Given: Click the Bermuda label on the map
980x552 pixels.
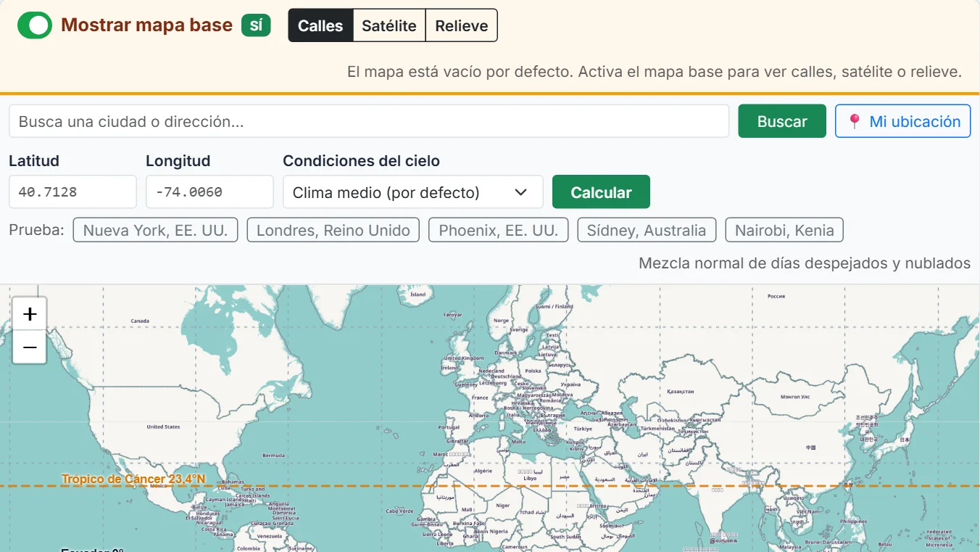Looking at the screenshot, I should [273, 456].
